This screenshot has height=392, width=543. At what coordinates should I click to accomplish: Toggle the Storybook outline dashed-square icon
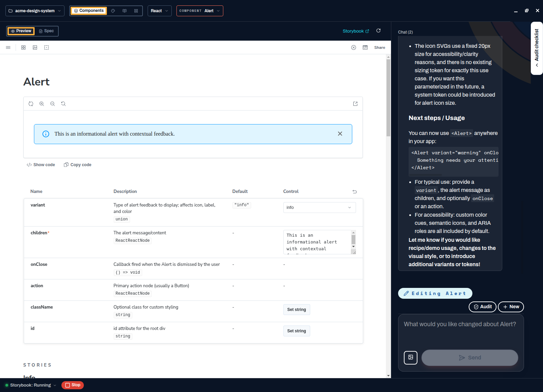coord(46,47)
